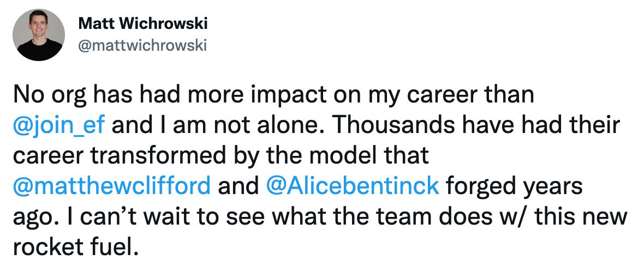Follow the @join_ef mention link
This screenshot has height=266, width=644.
[60, 125]
